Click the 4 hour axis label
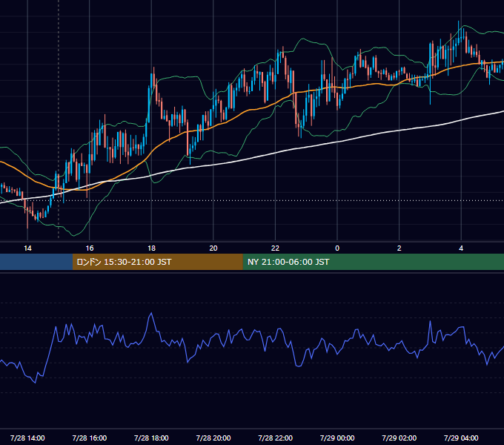This screenshot has height=445, width=504. tap(461, 248)
